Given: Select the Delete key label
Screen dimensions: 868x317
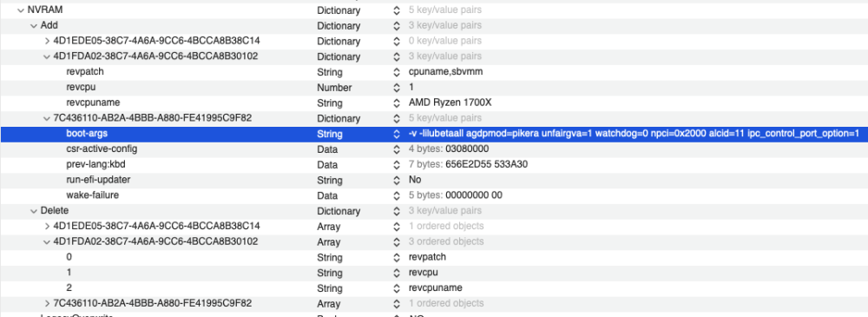Looking at the screenshot, I should click(54, 211).
